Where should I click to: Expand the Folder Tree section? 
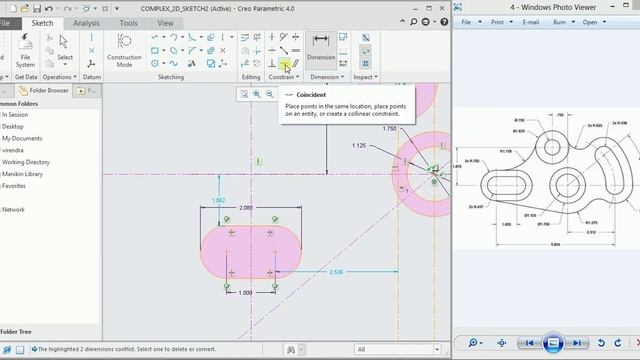(16, 332)
